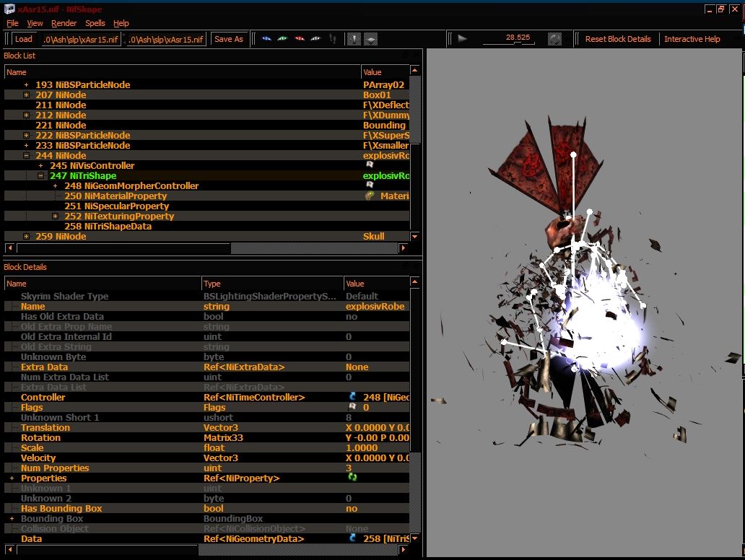745x560 pixels.
Task: Expand the Bounding Box row in Block Details
Action: click(x=12, y=519)
